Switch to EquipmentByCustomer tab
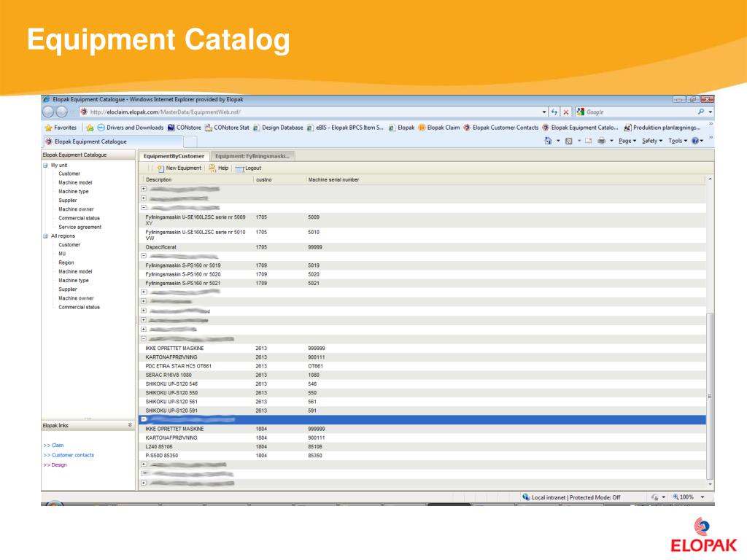747x560 pixels. (174, 156)
